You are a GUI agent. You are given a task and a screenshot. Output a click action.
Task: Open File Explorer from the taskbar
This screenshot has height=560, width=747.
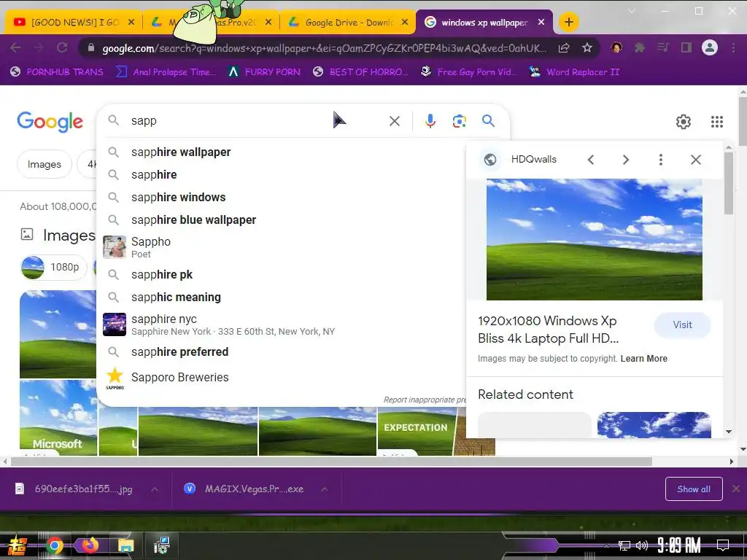pos(125,545)
